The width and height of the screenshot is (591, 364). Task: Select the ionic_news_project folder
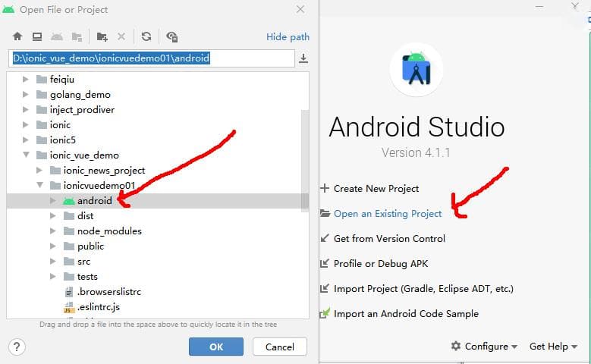pyautogui.click(x=104, y=171)
